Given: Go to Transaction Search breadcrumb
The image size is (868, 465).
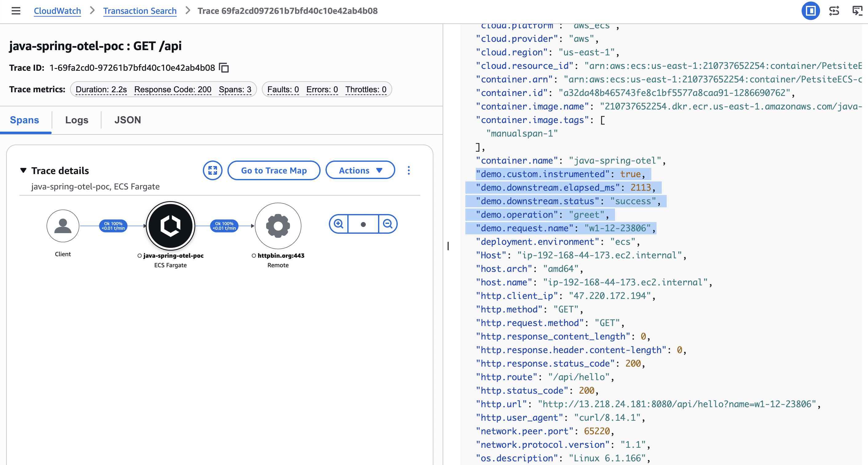Looking at the screenshot, I should (x=140, y=11).
